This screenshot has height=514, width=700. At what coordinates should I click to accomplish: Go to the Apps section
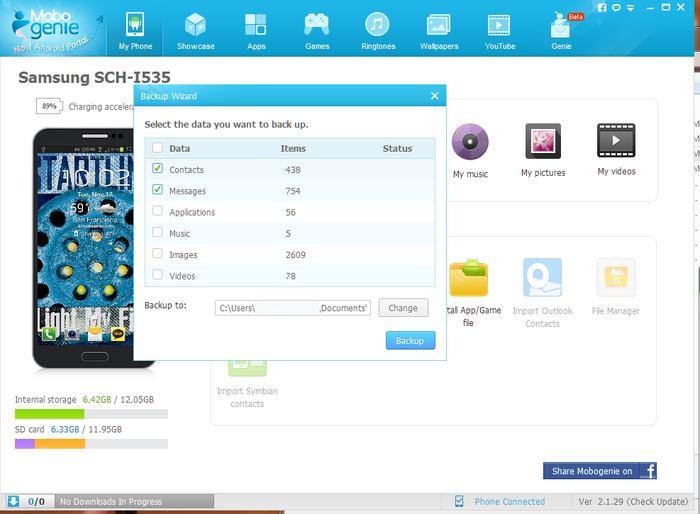pyautogui.click(x=256, y=31)
